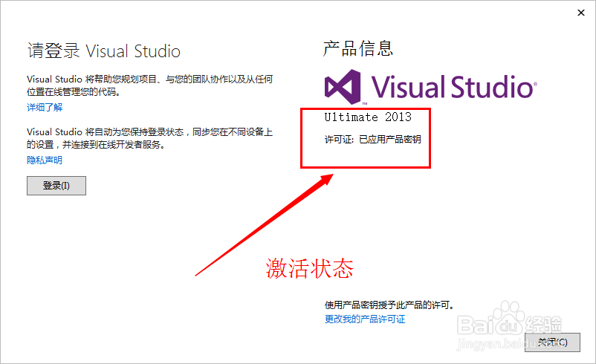
Task: Click the paragraph beginning 'Visual Studio 将自动为您保持登录状态'
Action: coord(150,138)
